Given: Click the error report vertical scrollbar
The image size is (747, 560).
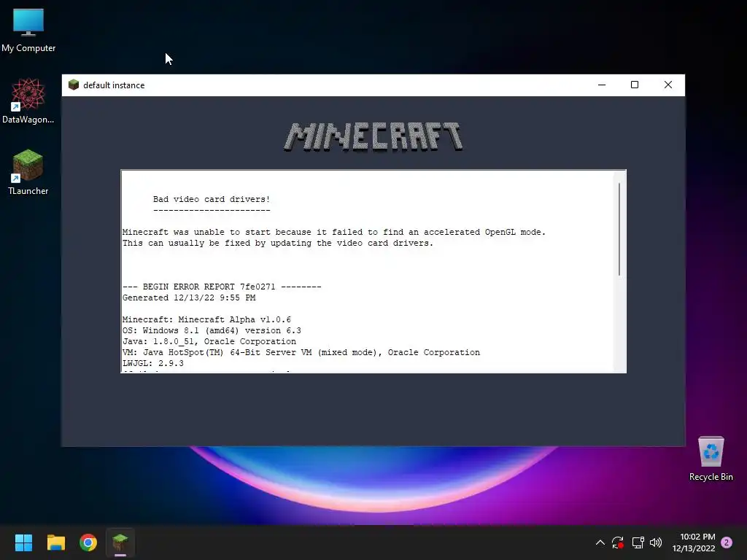Looking at the screenshot, I should click(x=619, y=229).
